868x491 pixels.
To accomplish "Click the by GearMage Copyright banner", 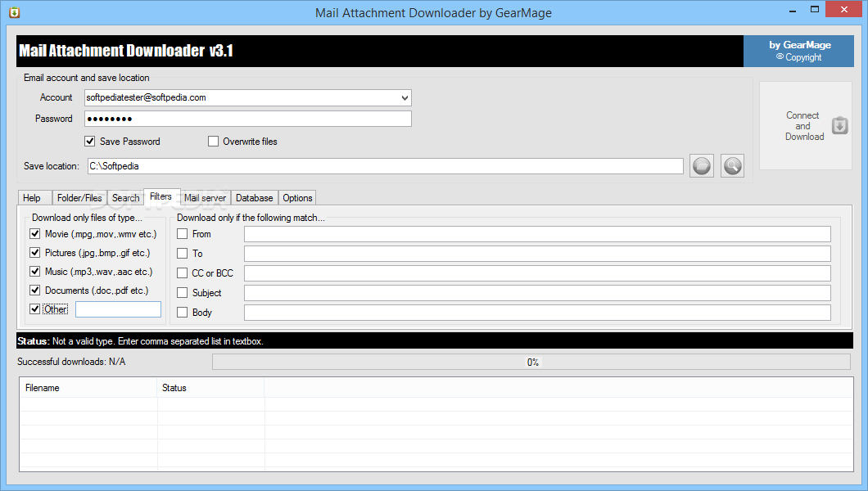I will [x=798, y=51].
